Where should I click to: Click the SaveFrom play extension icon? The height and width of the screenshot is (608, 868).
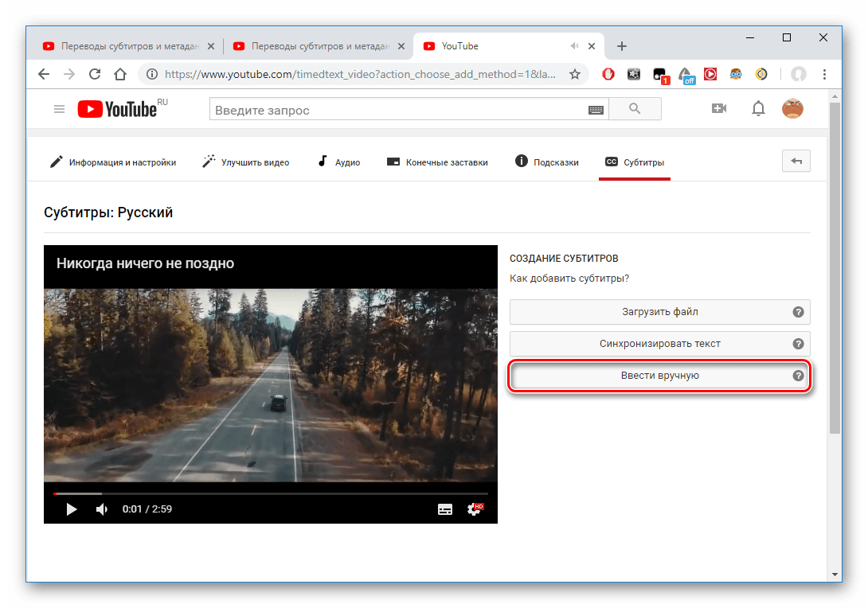click(710, 74)
